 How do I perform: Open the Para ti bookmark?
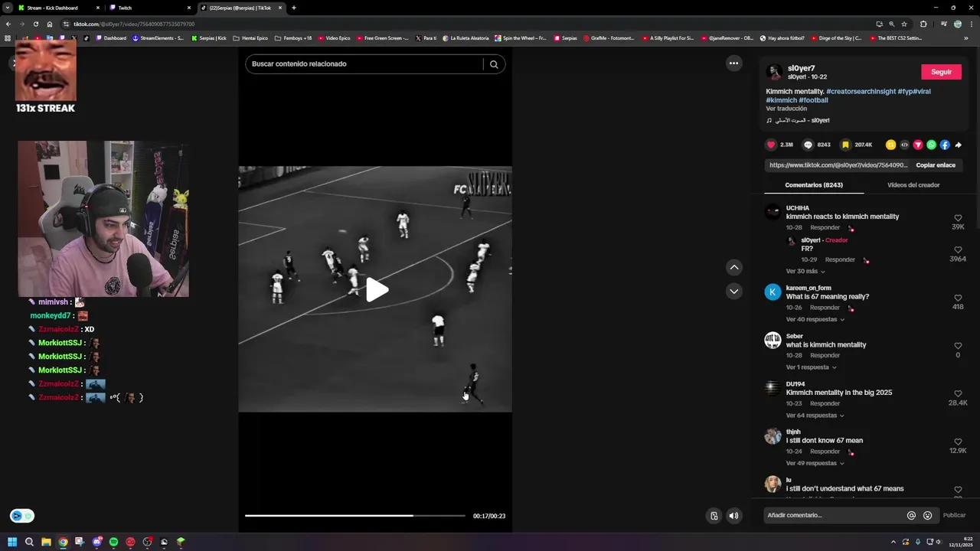point(426,37)
